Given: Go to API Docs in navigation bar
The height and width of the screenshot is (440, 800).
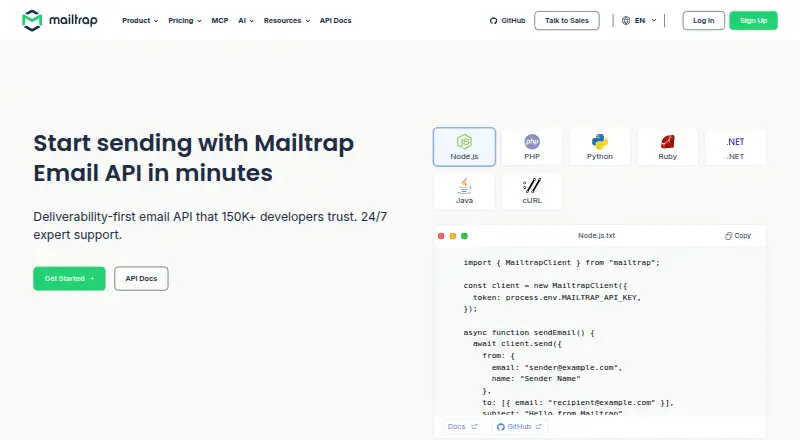Looking at the screenshot, I should point(335,20).
